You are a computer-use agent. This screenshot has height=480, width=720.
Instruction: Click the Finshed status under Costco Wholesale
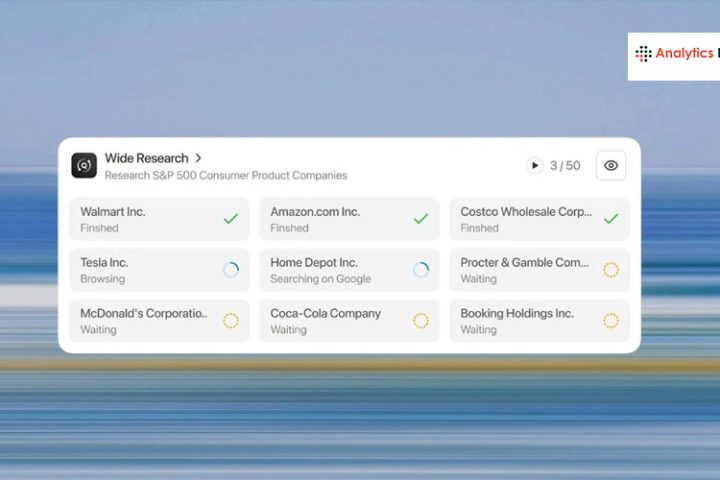(479, 228)
